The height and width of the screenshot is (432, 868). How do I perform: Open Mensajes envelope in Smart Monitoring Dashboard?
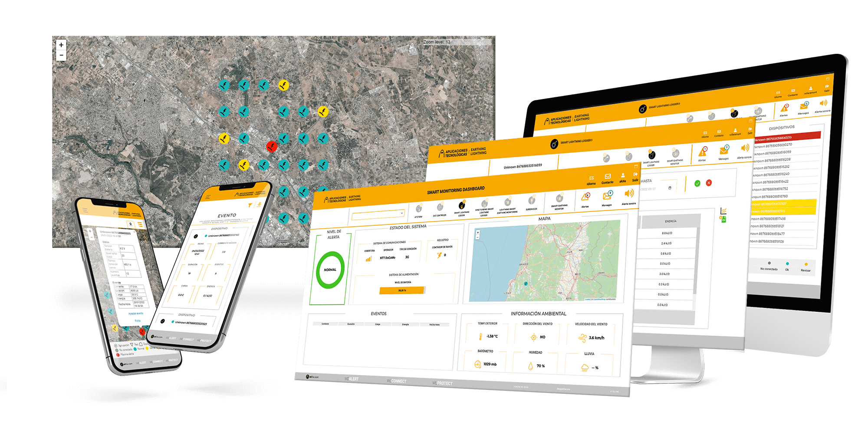point(607,196)
